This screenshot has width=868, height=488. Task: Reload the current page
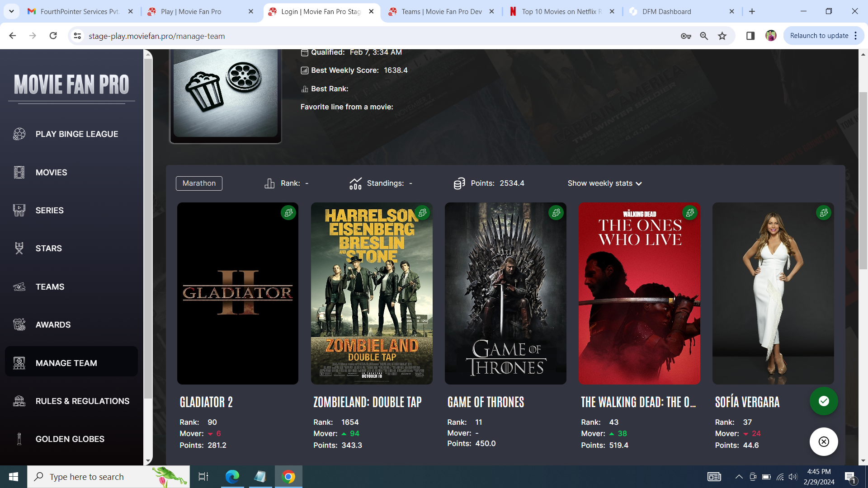(53, 36)
